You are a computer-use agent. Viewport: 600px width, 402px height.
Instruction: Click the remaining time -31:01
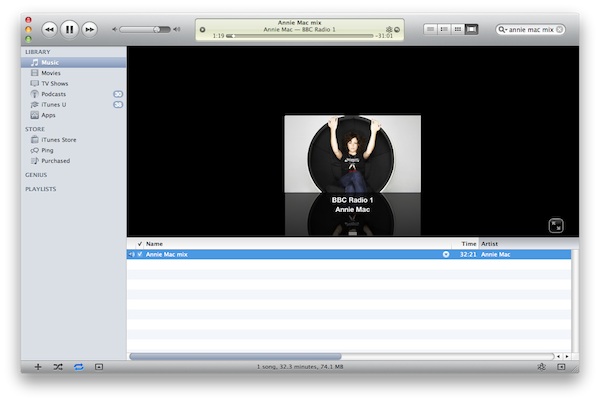pyautogui.click(x=384, y=36)
